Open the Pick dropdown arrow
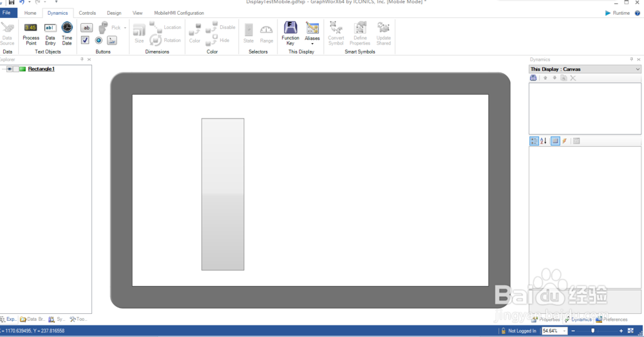The width and height of the screenshot is (644, 337). tap(125, 28)
